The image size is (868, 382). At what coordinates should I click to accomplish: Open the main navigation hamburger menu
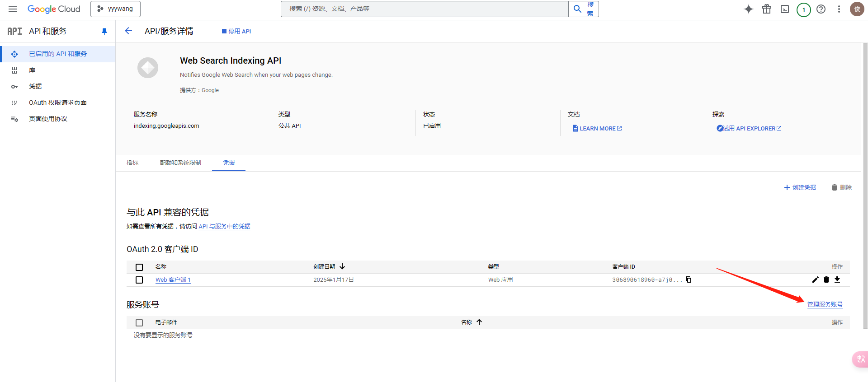(x=13, y=9)
